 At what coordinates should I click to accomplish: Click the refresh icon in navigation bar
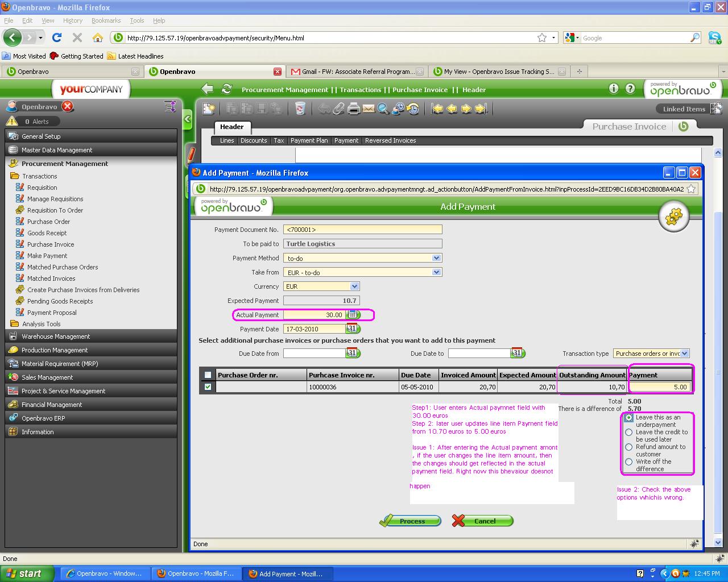pyautogui.click(x=226, y=89)
